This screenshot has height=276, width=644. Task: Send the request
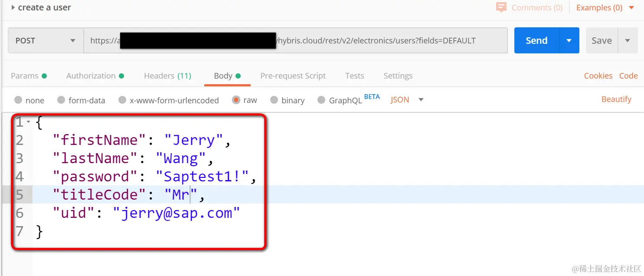pyautogui.click(x=536, y=40)
